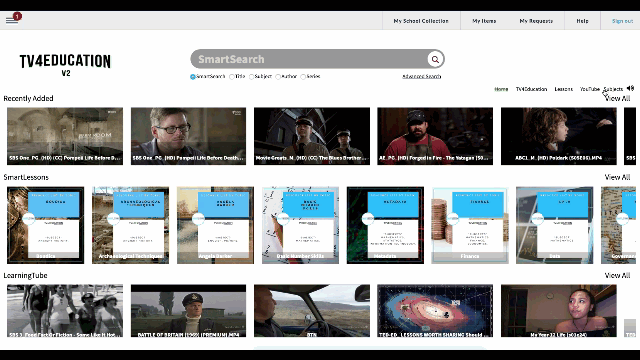
Task: Open Forged in Fire video thumbnail
Action: click(x=435, y=136)
